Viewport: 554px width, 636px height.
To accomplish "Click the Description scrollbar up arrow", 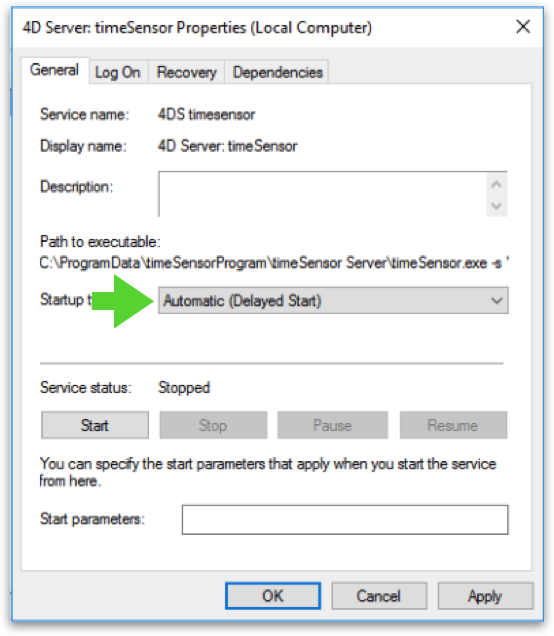I will click(496, 185).
